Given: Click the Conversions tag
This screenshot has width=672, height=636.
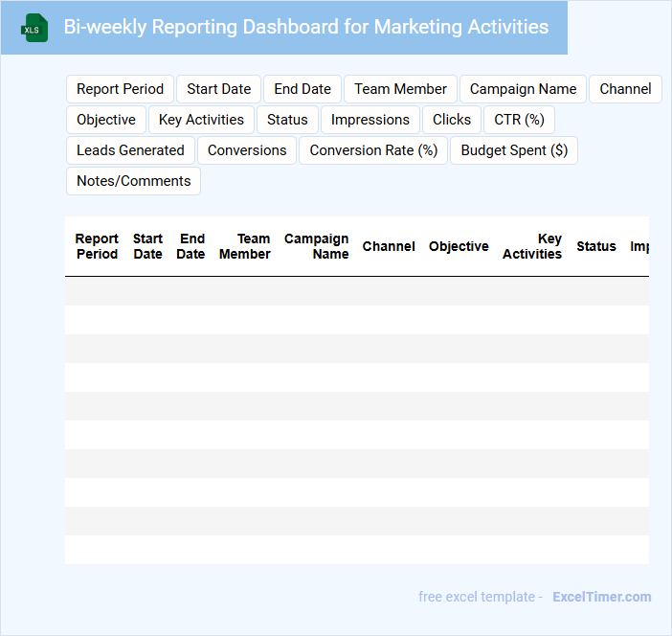Looking at the screenshot, I should click(x=247, y=150).
